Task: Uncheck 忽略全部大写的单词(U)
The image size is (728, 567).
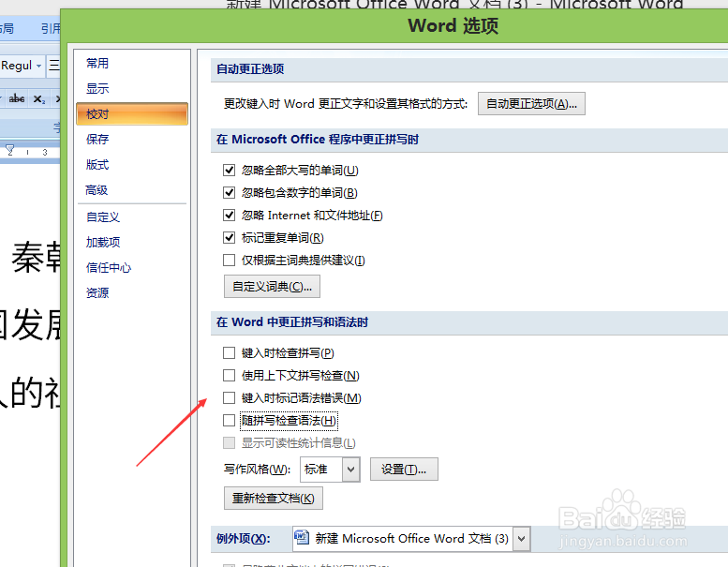Action: pyautogui.click(x=229, y=170)
